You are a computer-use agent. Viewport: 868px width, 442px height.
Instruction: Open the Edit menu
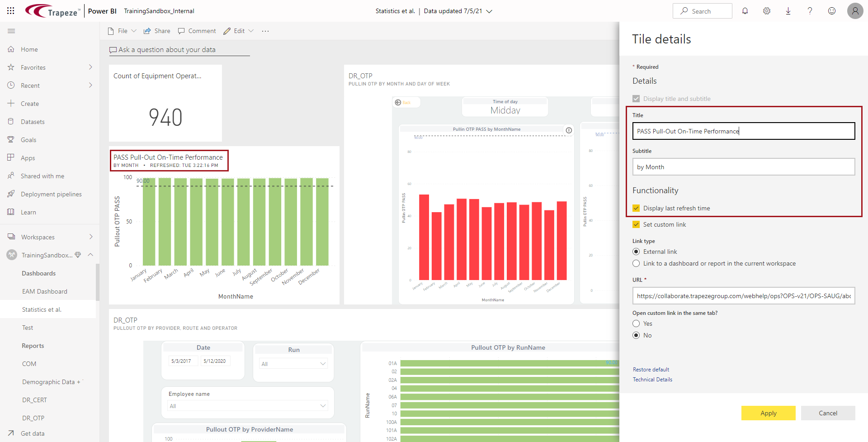[238, 31]
